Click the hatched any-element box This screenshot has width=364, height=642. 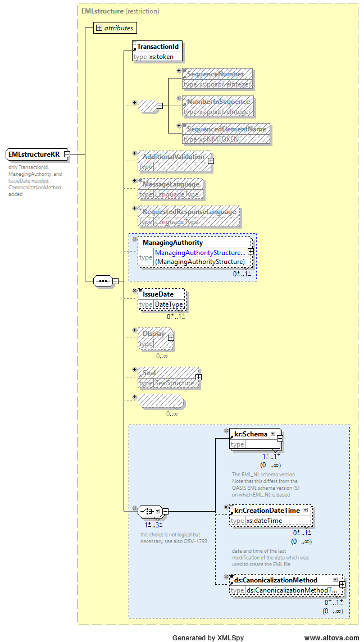[161, 401]
